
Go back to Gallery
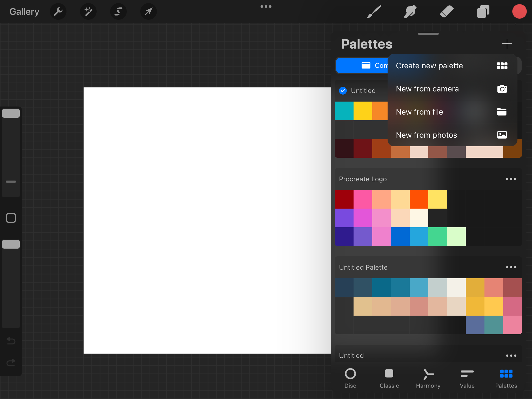24,11
